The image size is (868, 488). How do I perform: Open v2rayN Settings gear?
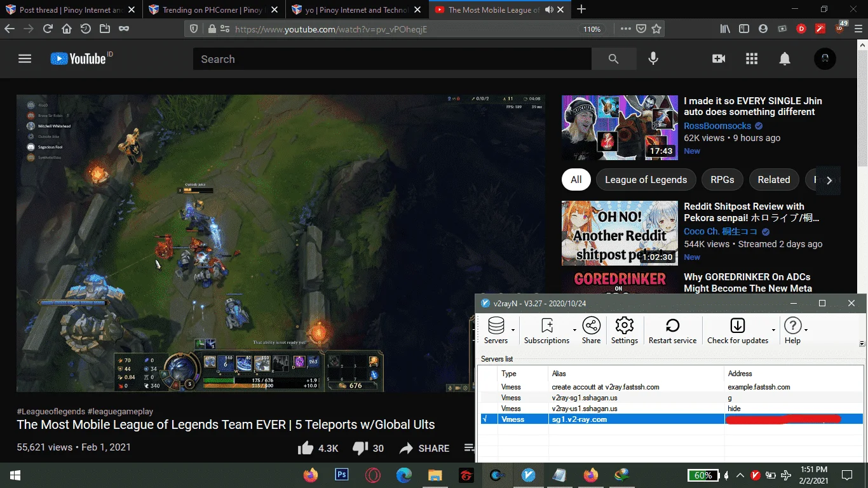[x=625, y=331]
